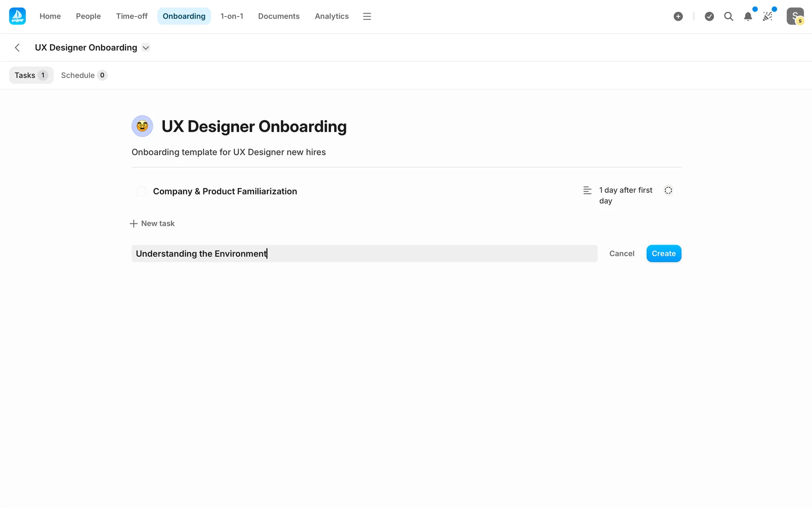The image size is (812, 508).
Task: Open the hamburger more-menu in navigation
Action: coord(367,17)
